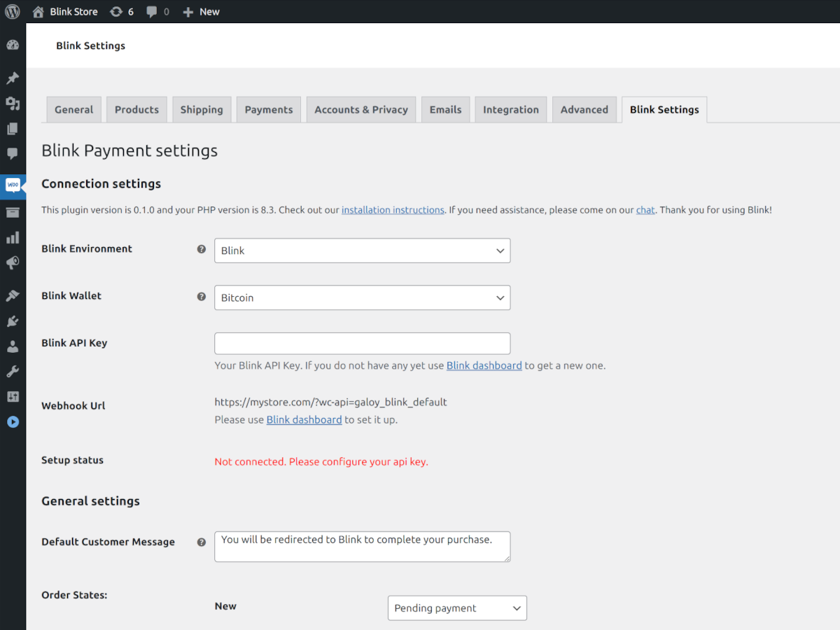Open Media icon in sidebar

(x=13, y=104)
